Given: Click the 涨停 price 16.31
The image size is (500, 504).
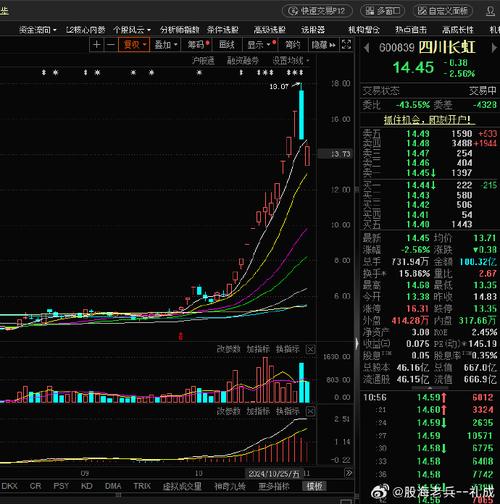Looking at the screenshot, I should coord(418,308).
